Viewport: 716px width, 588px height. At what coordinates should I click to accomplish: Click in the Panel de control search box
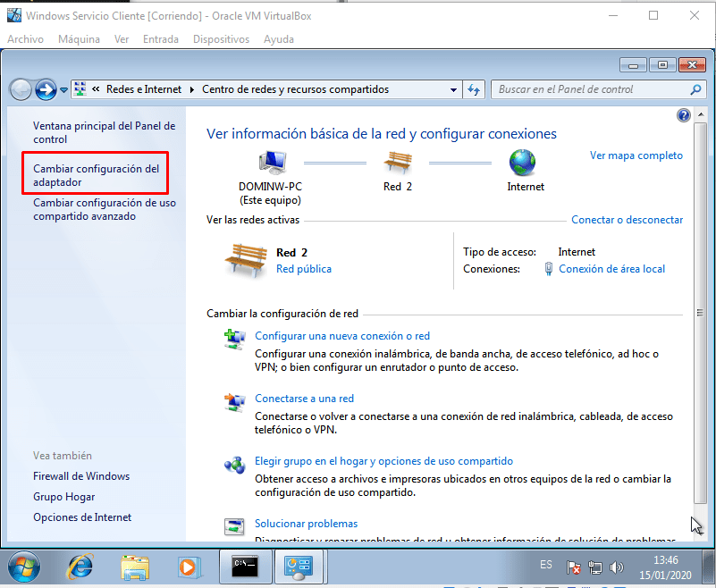point(591,89)
